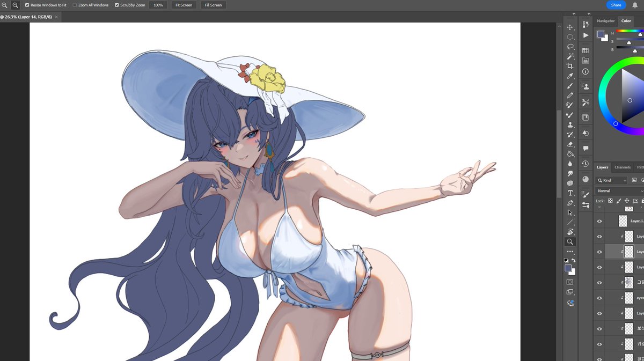Viewport: 644px width, 361px height.
Task: Open Brush Settings panel icon
Action: pos(585,194)
